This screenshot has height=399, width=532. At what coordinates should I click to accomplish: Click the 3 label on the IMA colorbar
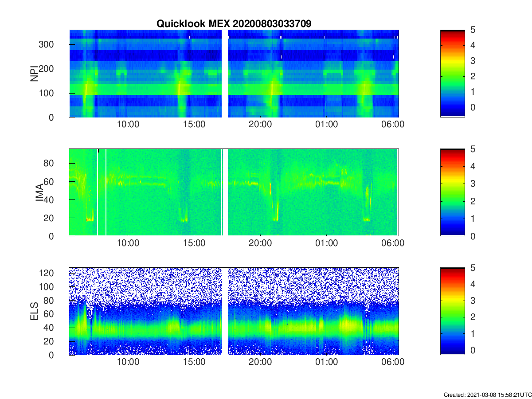[x=472, y=184]
